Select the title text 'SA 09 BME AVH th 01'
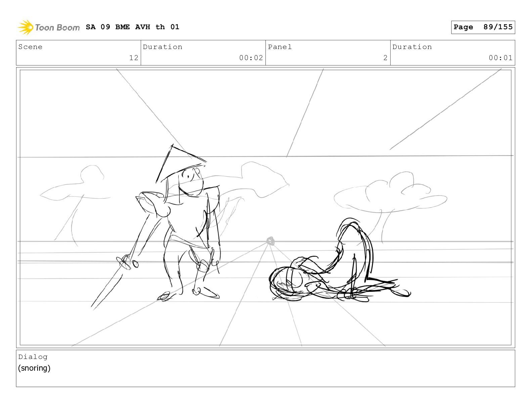532x411 pixels. tap(133, 27)
